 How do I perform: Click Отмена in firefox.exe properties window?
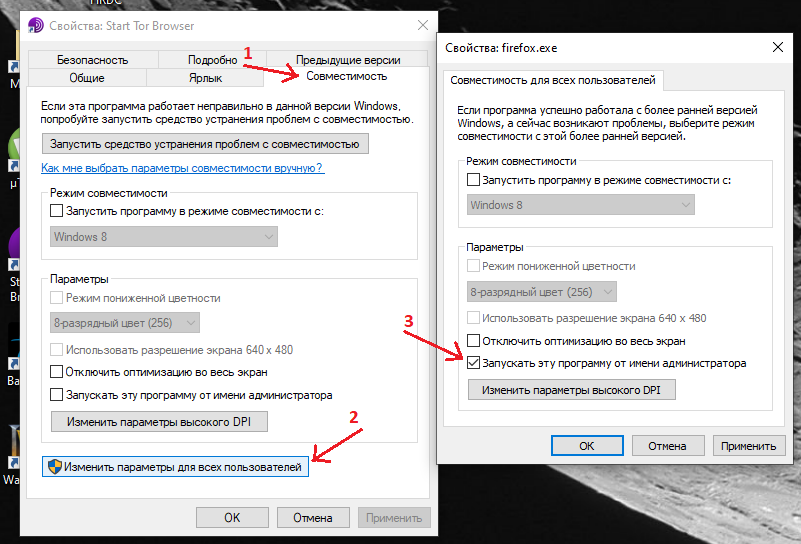coord(668,445)
